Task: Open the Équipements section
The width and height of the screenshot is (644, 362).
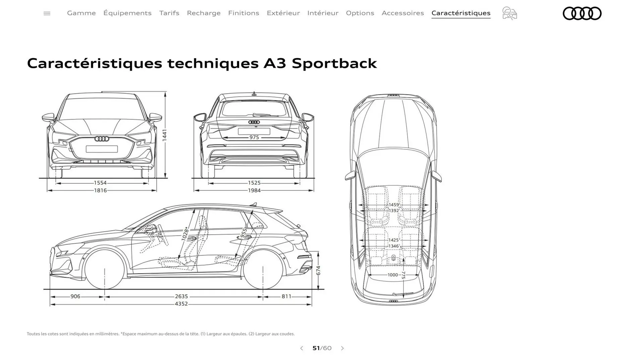Action: [x=127, y=13]
